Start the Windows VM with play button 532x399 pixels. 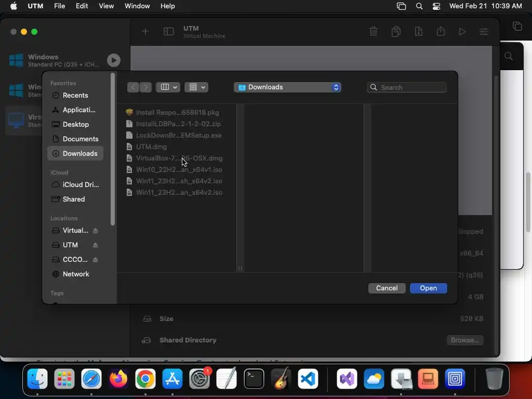click(114, 60)
